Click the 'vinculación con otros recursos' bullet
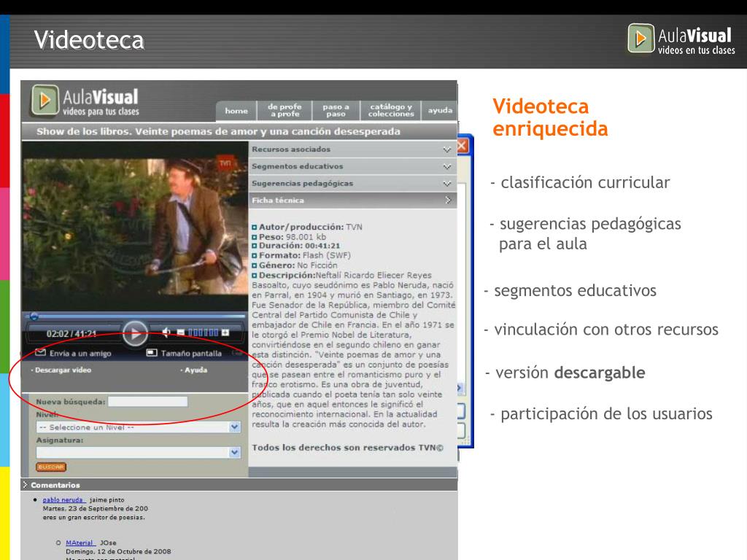This screenshot has height=560, width=747. tap(601, 330)
